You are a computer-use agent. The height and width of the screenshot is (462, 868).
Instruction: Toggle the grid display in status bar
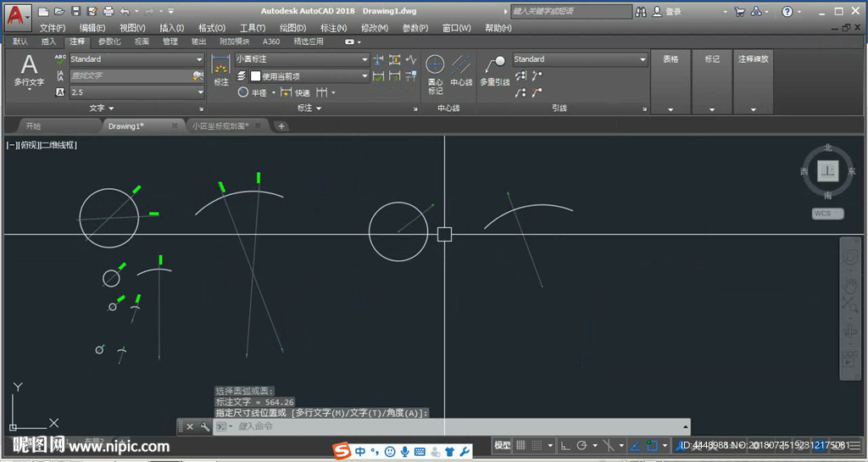coord(521,445)
